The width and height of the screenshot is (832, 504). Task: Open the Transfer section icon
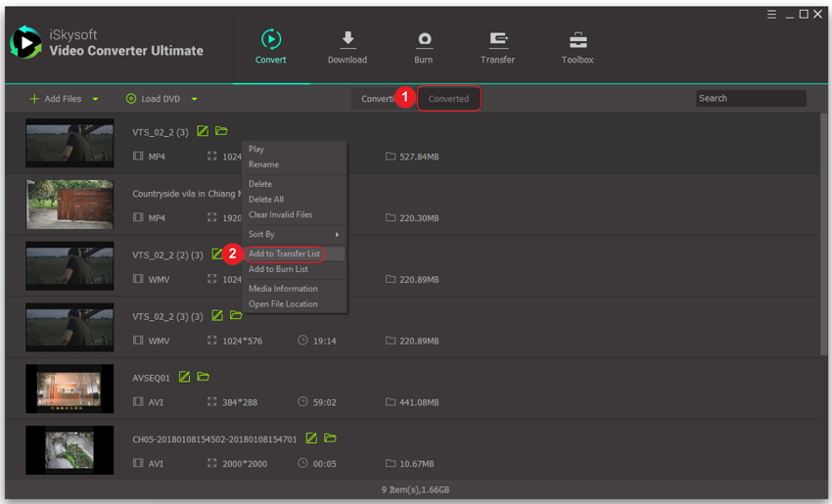pos(497,40)
